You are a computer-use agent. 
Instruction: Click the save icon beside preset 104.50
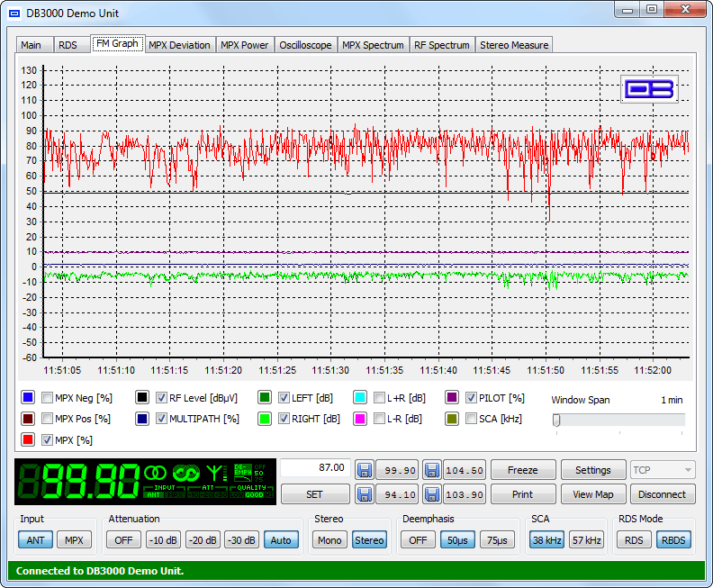tap(432, 470)
